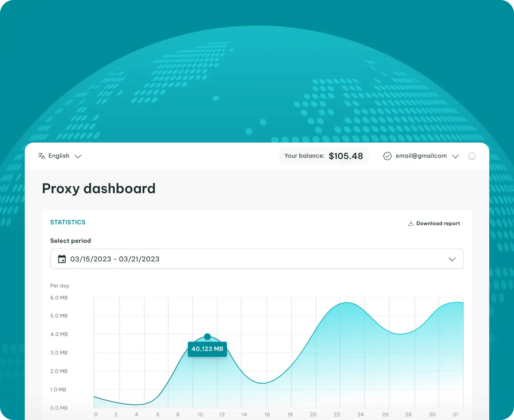Open the English language selector
Viewport: 514px width, 420px height.
(x=59, y=156)
